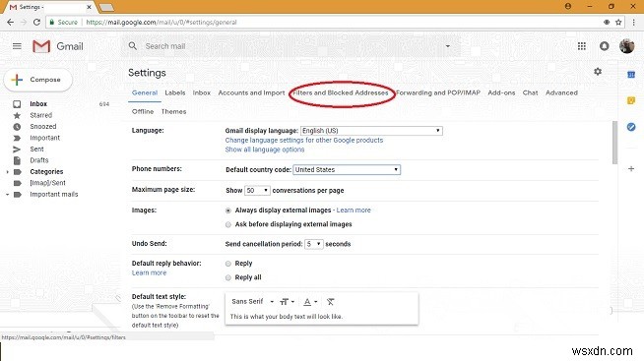Select Ask before displaying external images
This screenshot has height=361, width=644.
click(227, 224)
